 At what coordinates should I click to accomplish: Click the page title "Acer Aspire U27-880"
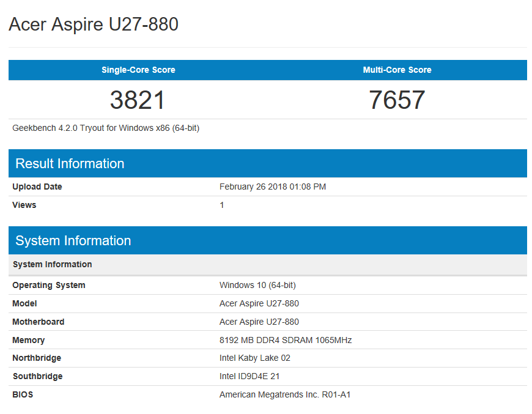[94, 24]
